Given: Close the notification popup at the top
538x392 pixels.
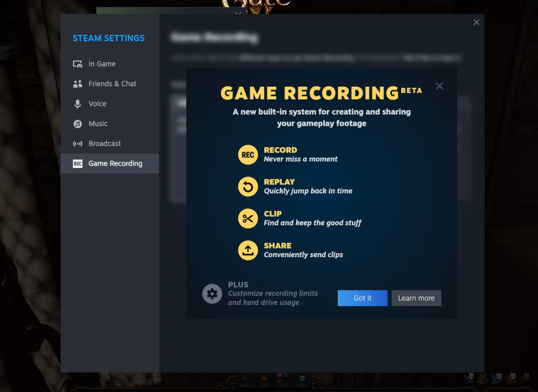Looking at the screenshot, I should tap(238, 14).
